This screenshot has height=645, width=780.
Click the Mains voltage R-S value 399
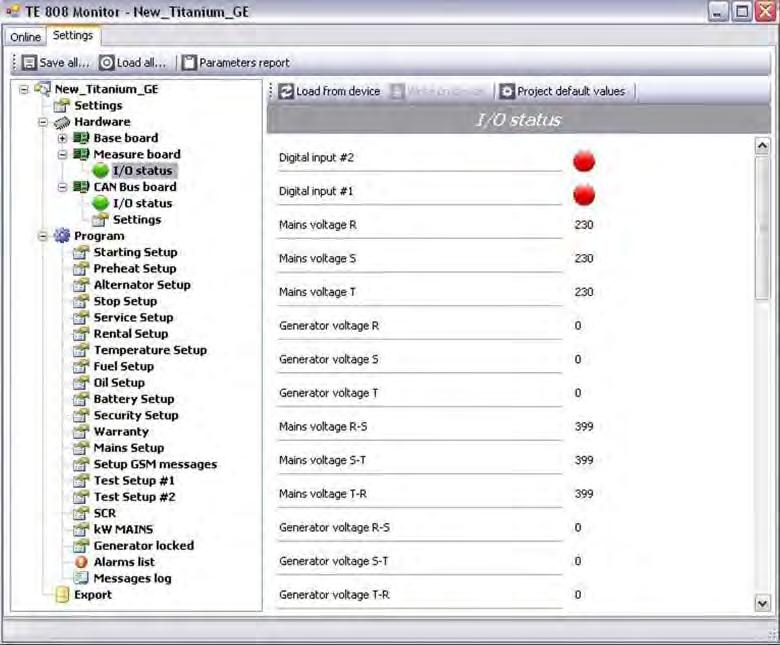(x=584, y=427)
